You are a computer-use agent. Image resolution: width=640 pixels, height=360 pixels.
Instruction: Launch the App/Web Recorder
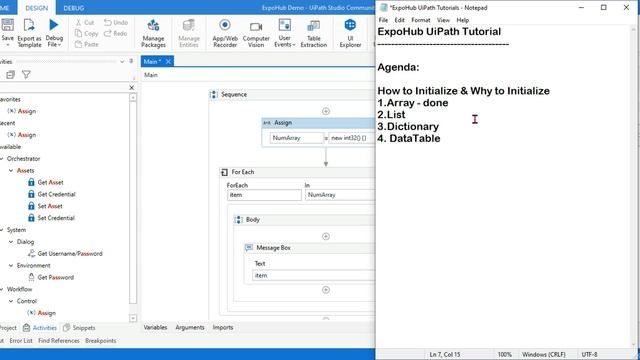(x=224, y=33)
